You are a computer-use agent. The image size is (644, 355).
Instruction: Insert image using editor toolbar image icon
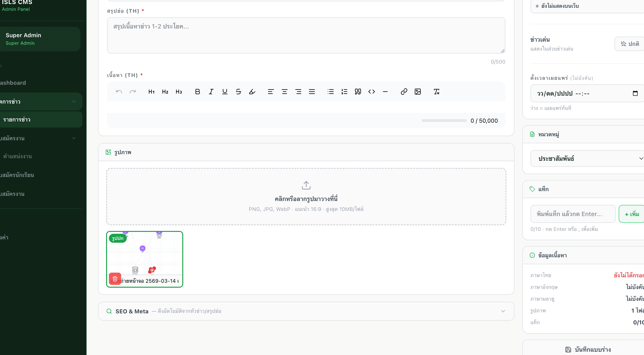[417, 92]
